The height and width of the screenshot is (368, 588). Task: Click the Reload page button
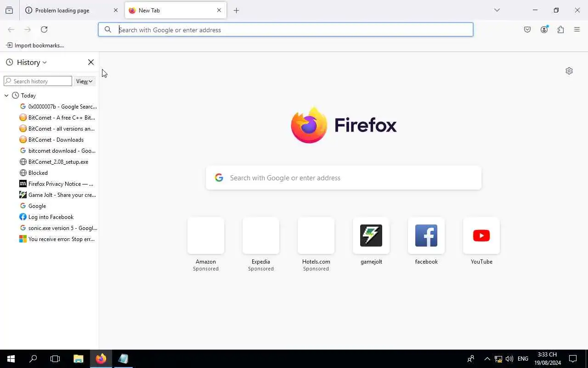click(x=44, y=29)
